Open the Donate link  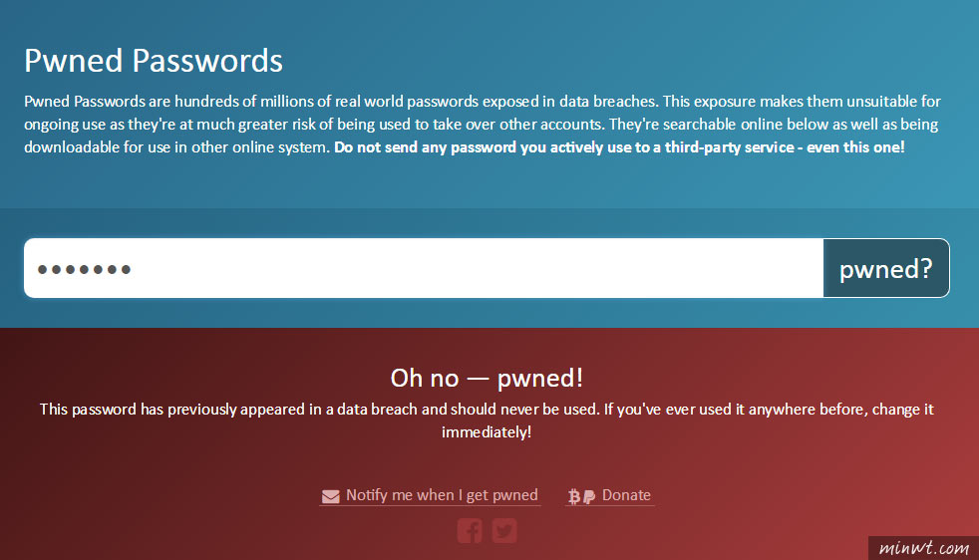(626, 495)
